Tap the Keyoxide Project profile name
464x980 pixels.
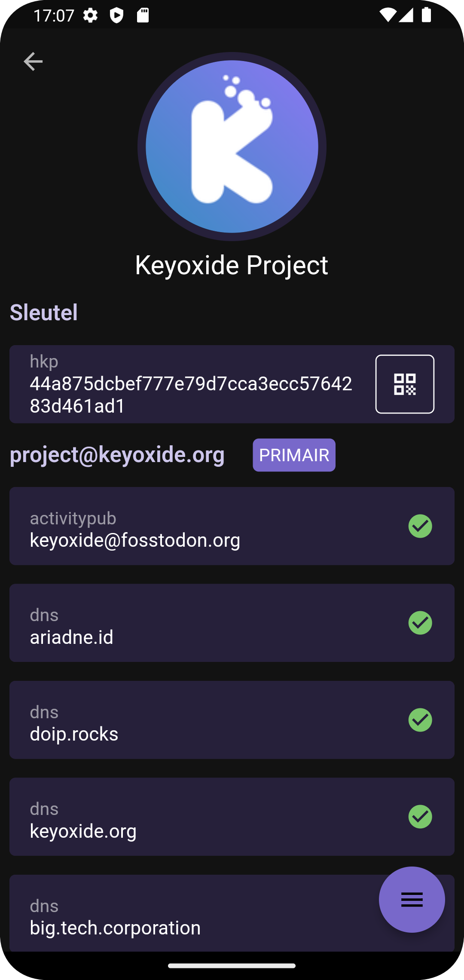232,265
